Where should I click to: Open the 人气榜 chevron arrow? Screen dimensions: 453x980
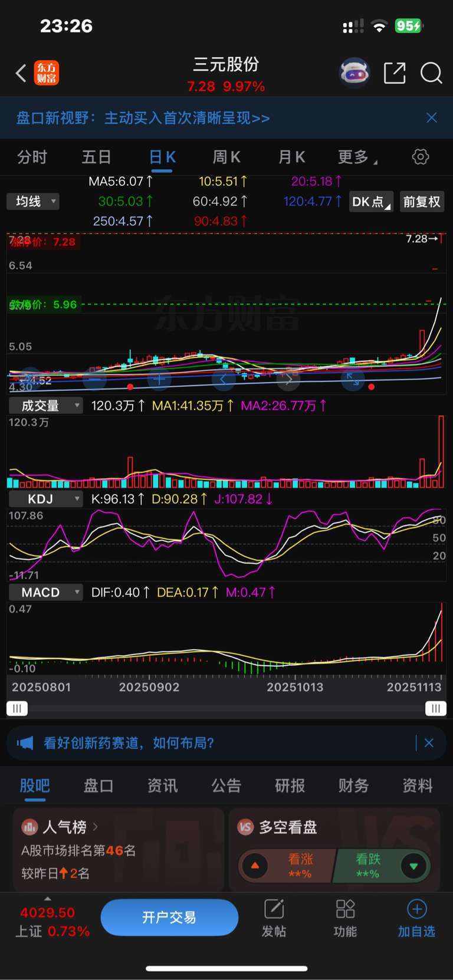96,827
